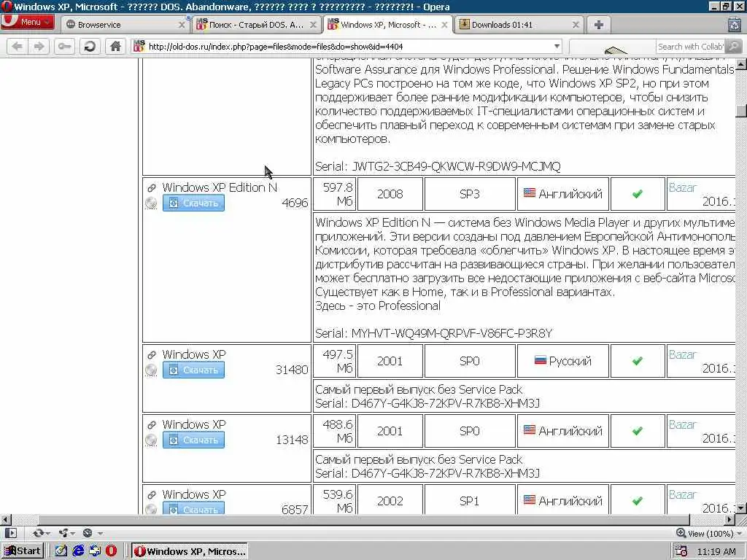Select the JWTG2-3CB49 serial text

(x=456, y=167)
